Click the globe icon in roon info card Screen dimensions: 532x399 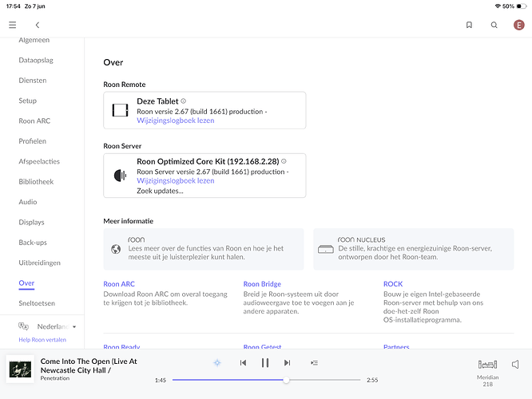pyautogui.click(x=116, y=249)
